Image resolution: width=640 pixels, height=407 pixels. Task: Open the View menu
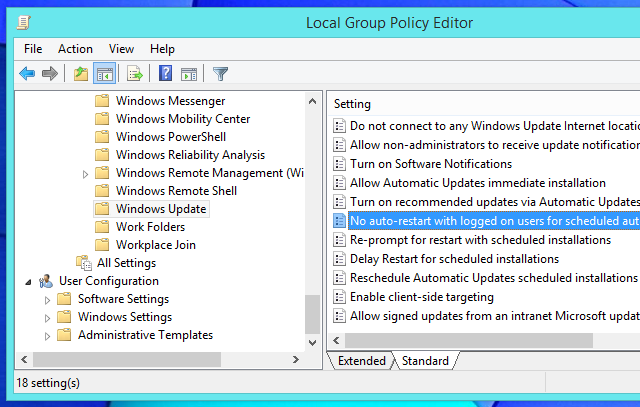point(121,49)
